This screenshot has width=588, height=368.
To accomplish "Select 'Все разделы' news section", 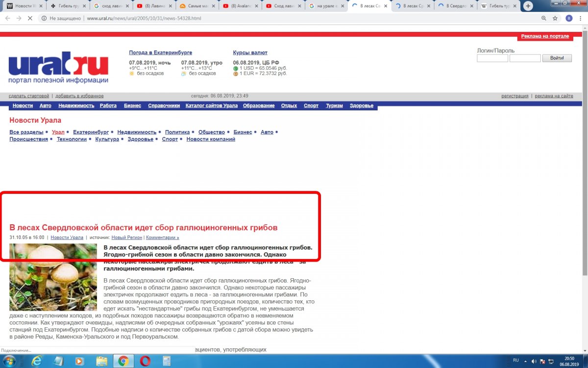I will (26, 132).
